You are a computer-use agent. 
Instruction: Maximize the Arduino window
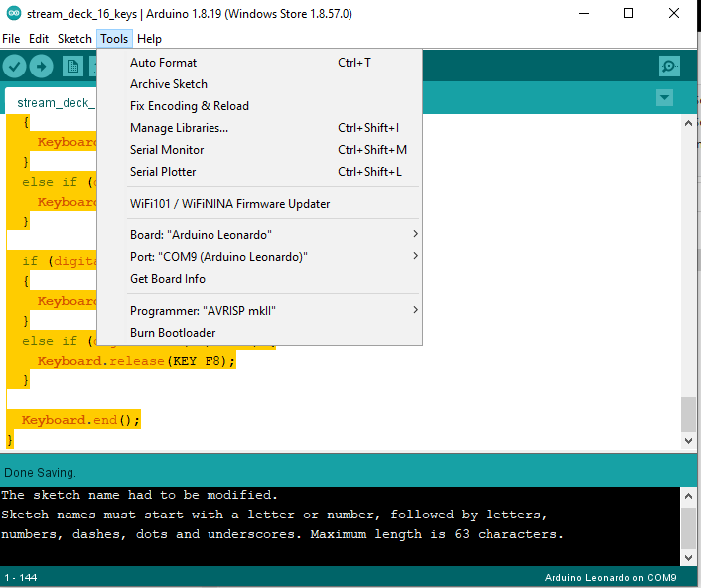pos(629,14)
